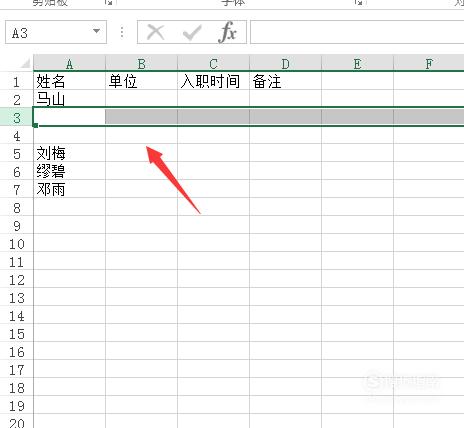Click cell containing 备注
The image size is (464, 428).
point(285,82)
